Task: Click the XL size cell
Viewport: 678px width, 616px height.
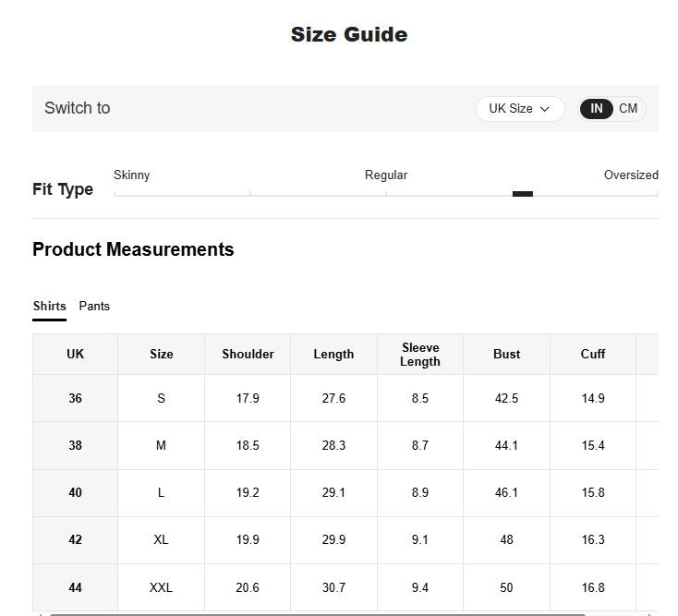Action: click(x=162, y=539)
